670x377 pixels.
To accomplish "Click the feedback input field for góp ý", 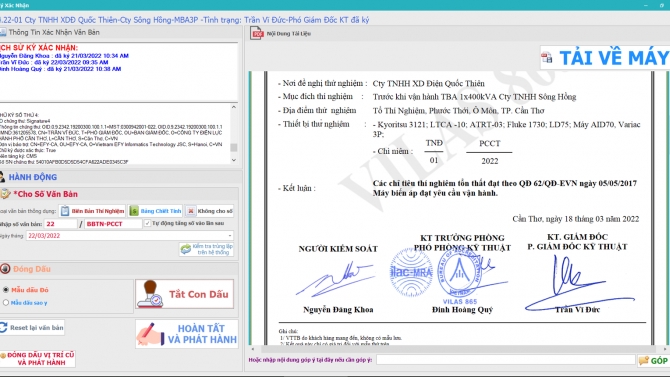I will coord(505,360).
